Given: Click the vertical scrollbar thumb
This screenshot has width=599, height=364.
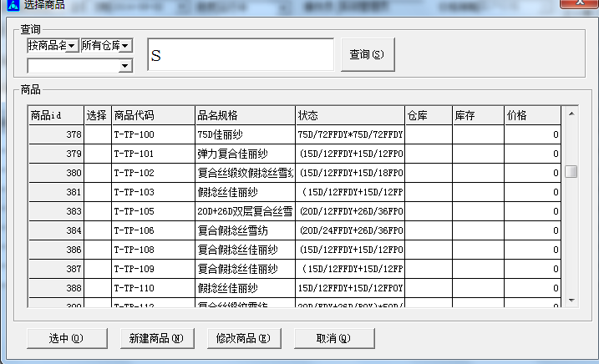Looking at the screenshot, I should point(571,171).
